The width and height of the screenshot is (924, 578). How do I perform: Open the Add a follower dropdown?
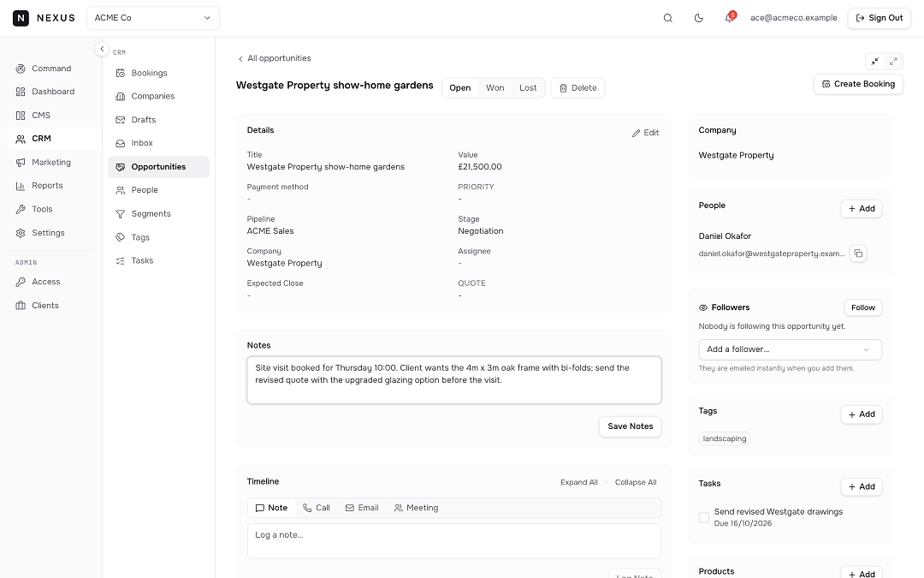coord(790,349)
